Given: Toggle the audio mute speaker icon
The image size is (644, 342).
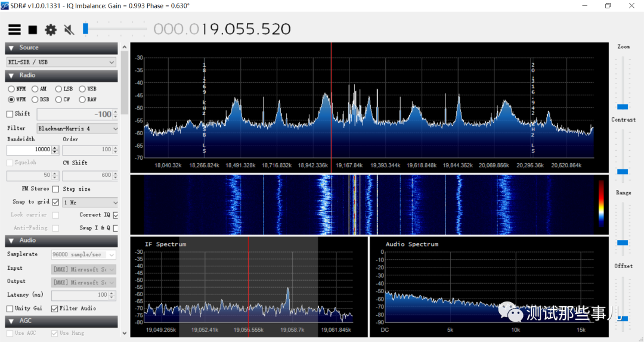Looking at the screenshot, I should pos(69,30).
